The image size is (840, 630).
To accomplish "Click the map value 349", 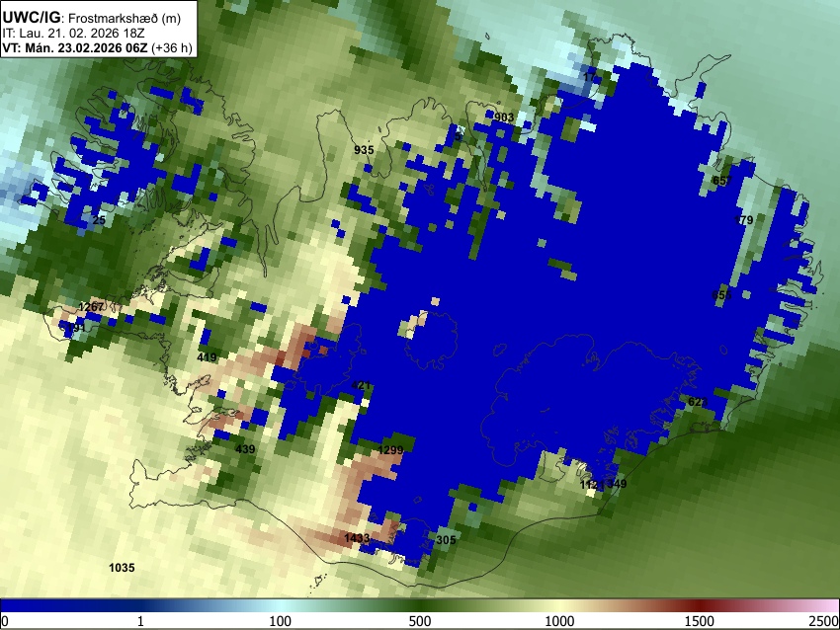I will click(x=617, y=483).
